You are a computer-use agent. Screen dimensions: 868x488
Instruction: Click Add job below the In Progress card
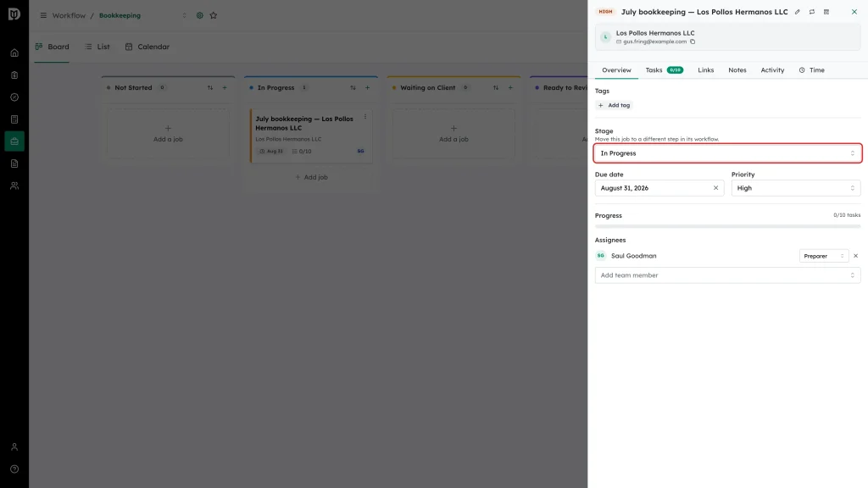click(x=311, y=177)
